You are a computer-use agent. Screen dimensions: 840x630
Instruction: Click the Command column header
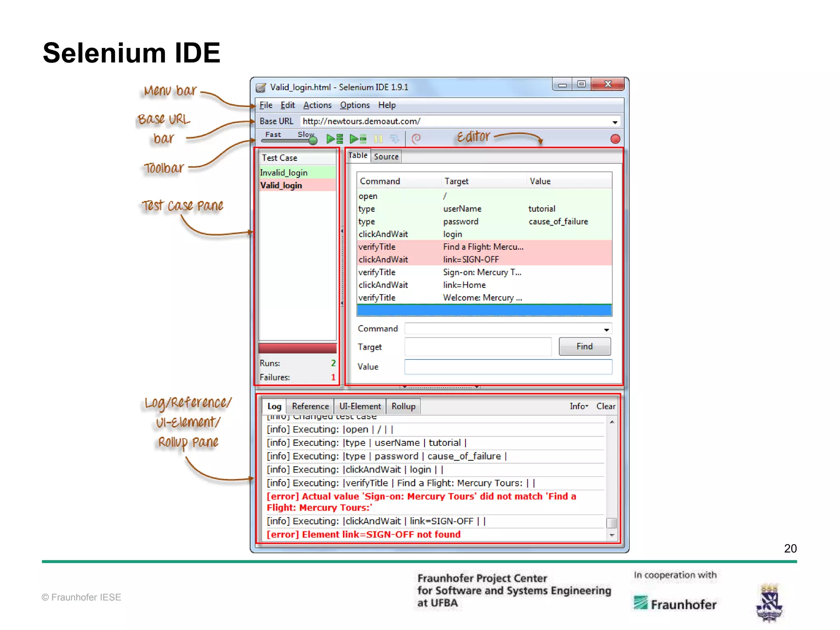tap(399, 181)
